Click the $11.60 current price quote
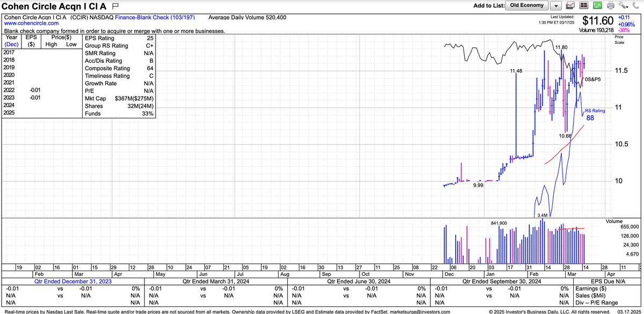644x314 pixels. pos(597,21)
